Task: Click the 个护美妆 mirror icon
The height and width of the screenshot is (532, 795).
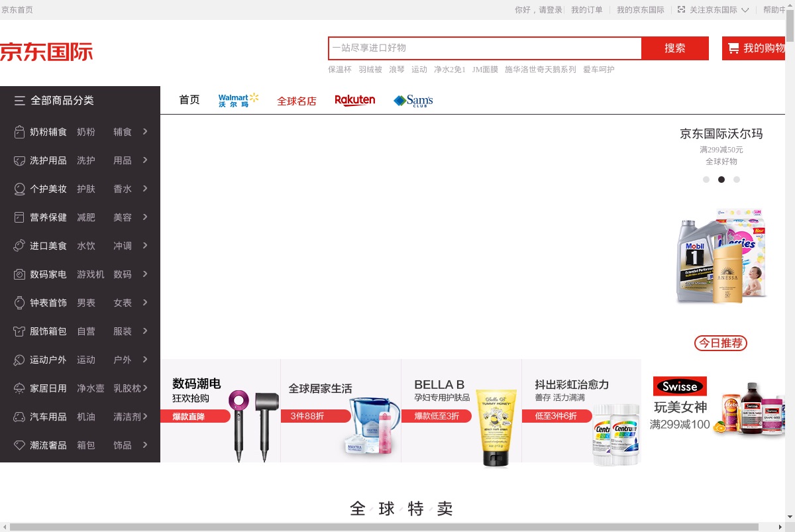Action: point(20,189)
